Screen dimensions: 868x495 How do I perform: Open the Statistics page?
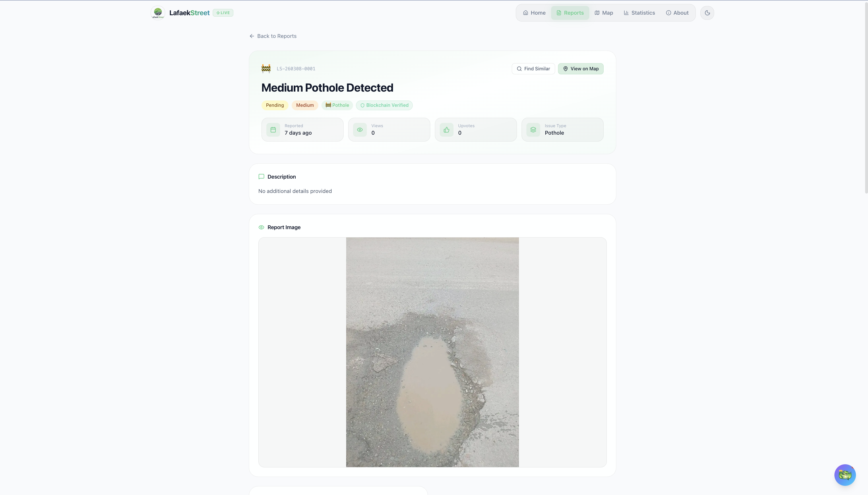[x=639, y=13]
